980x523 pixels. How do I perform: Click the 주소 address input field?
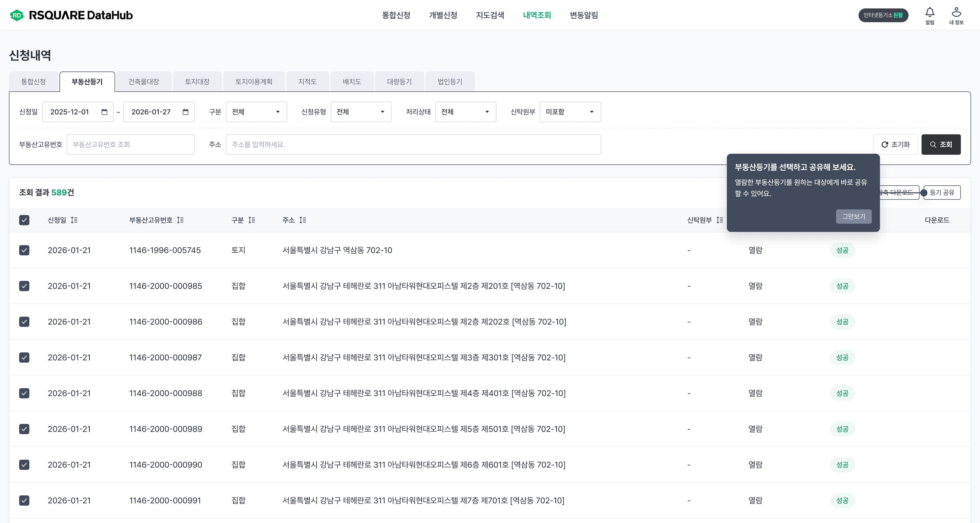tap(413, 145)
